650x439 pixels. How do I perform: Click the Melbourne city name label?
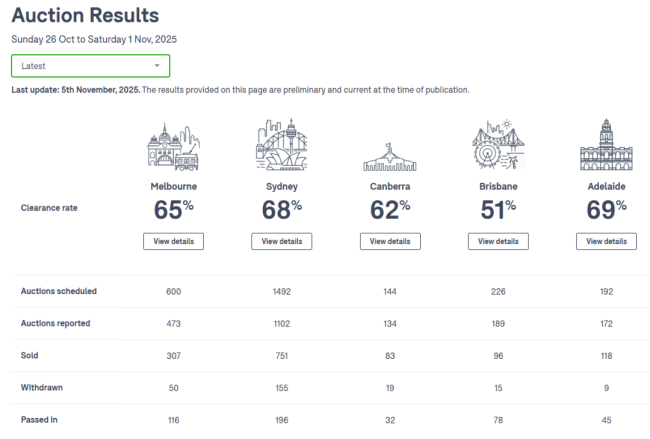click(173, 187)
